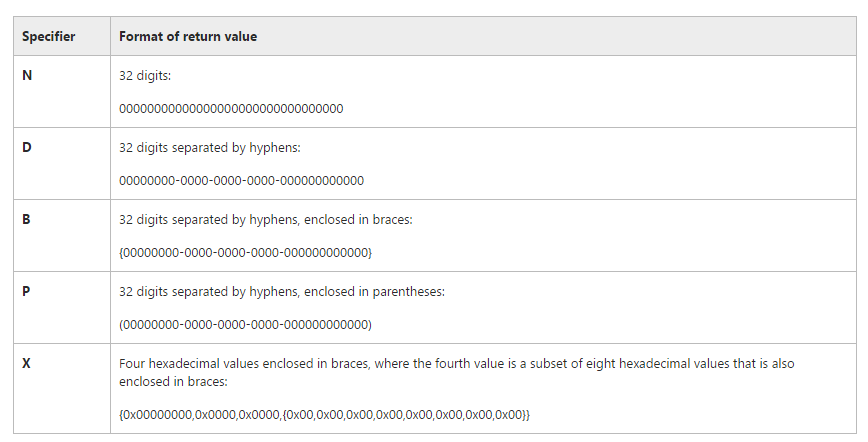Click the 'enclosed in braces:' text in X row
The height and width of the screenshot is (442, 868).
[x=173, y=382]
